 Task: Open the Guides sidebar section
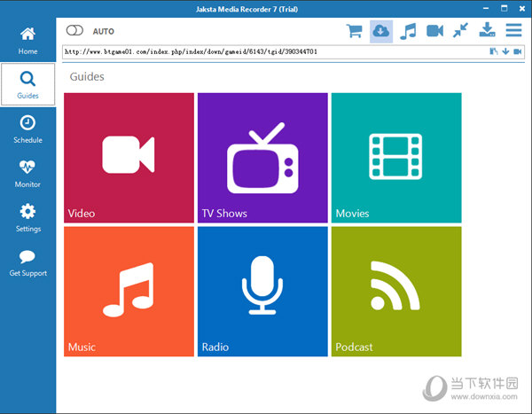[x=27, y=84]
